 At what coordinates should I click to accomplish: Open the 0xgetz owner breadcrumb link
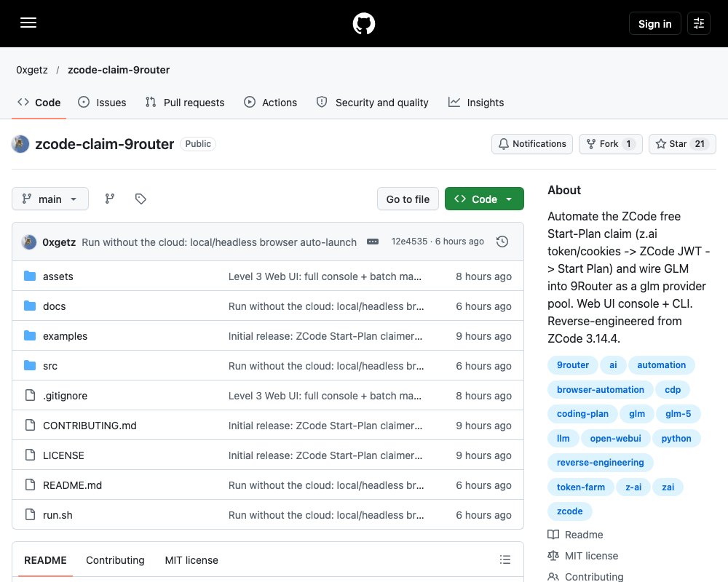click(x=32, y=70)
